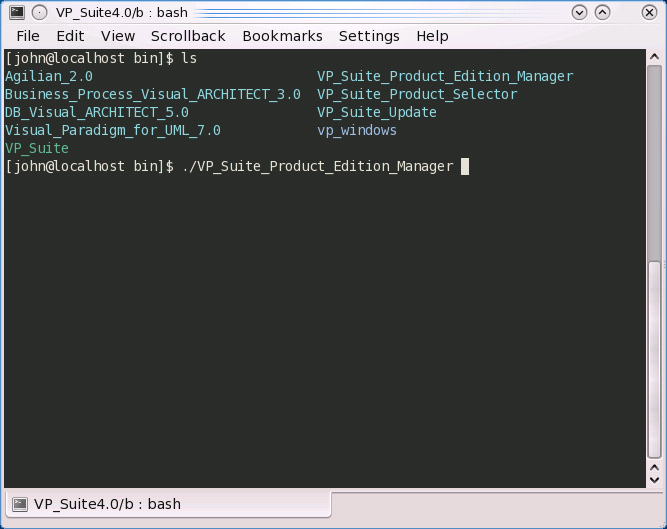This screenshot has width=667, height=529.
Task: Click the VP_Suite_Product_Selector entry
Action: click(x=417, y=94)
